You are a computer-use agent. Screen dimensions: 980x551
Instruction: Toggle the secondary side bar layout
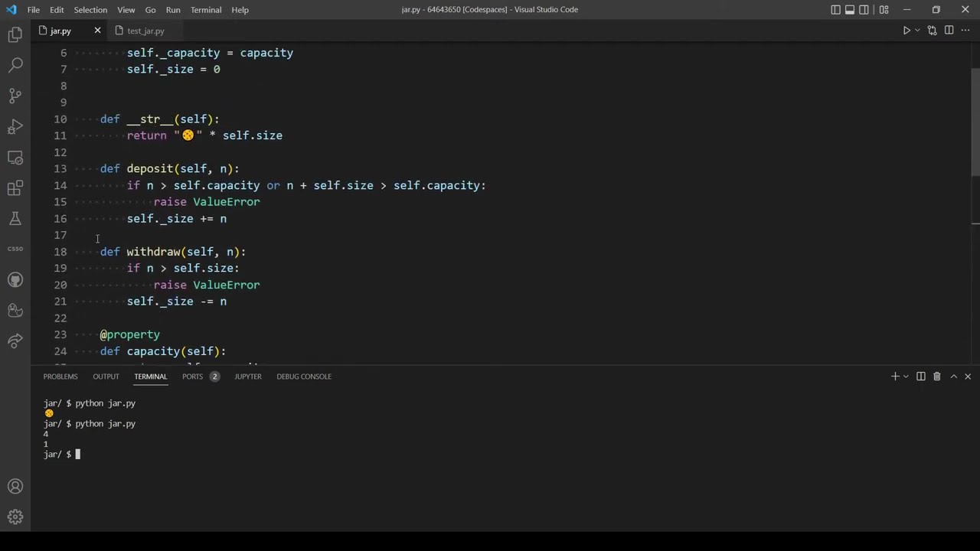864,10
